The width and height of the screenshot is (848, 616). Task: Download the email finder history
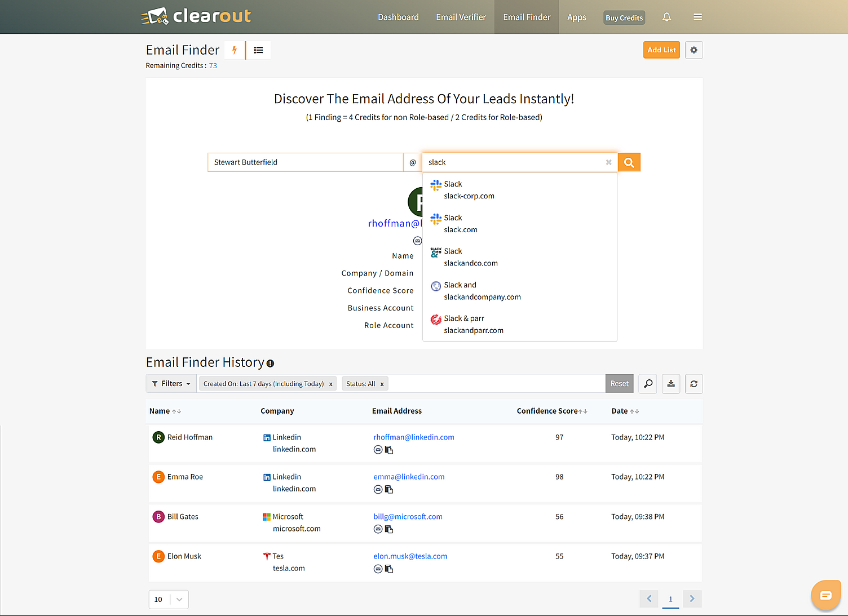tap(670, 384)
